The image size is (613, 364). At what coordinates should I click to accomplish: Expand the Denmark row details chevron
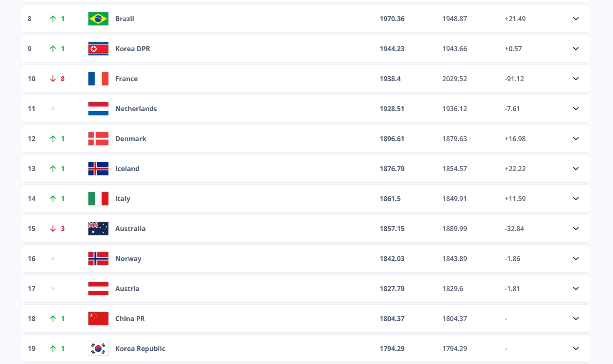click(576, 139)
